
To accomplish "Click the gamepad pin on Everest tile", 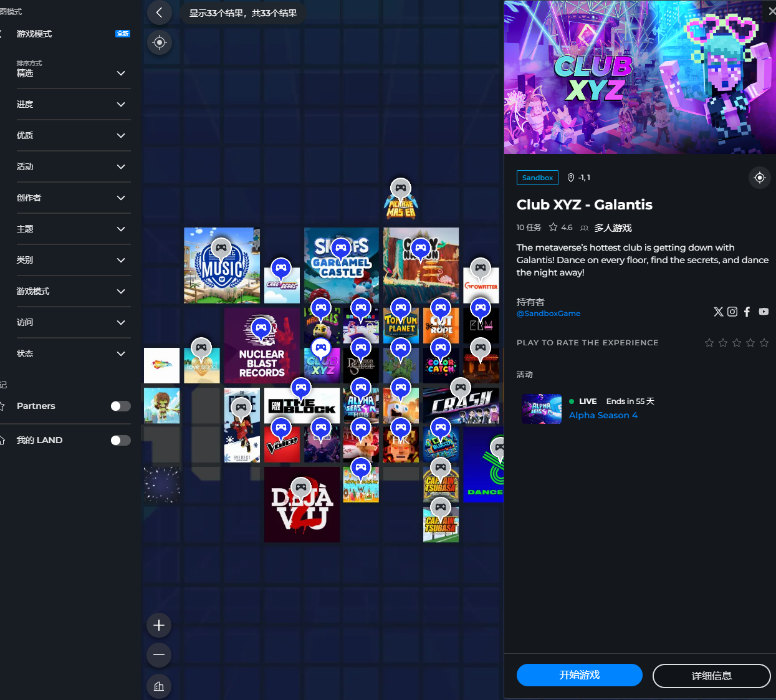I will tap(241, 408).
